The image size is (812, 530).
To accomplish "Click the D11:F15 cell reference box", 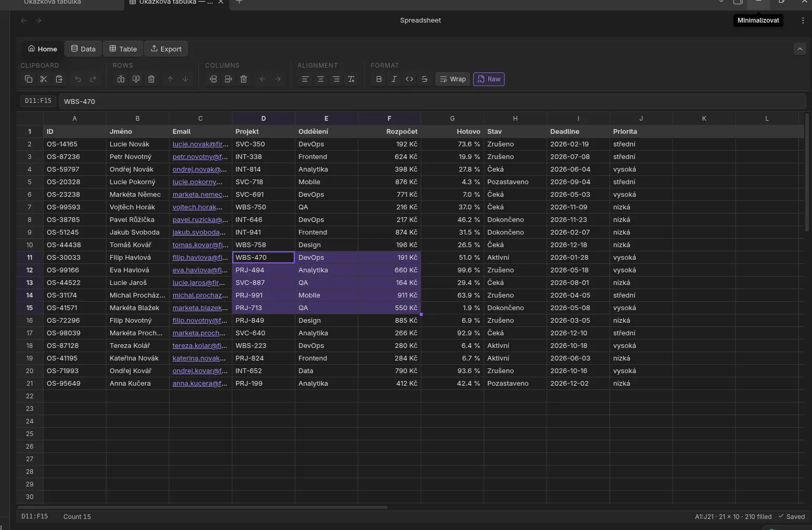I will 38,101.
